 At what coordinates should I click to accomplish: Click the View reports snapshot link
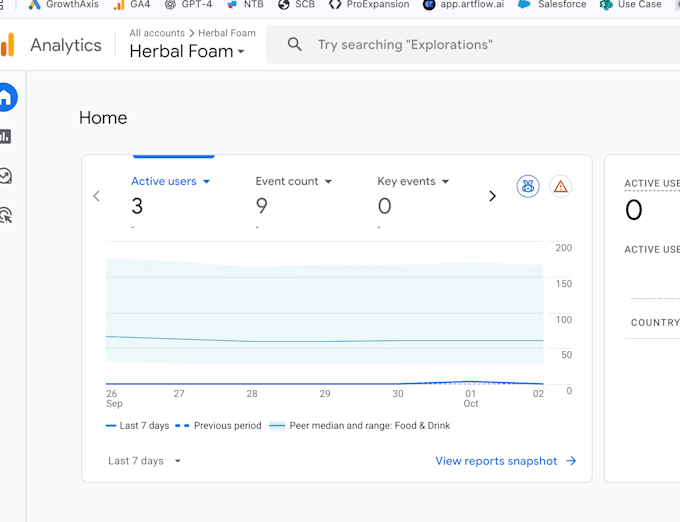pos(505,461)
